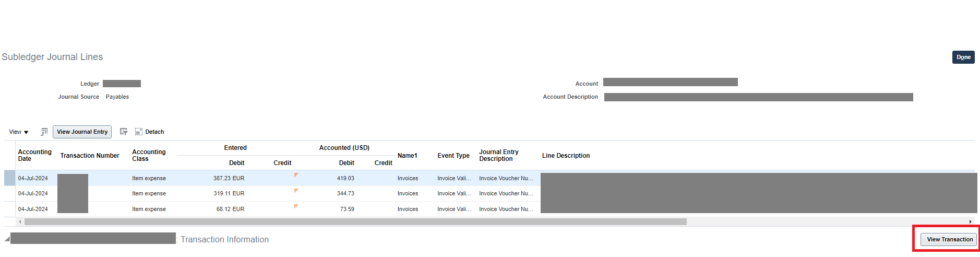Click the accounted debit value 73.59

tap(347, 209)
